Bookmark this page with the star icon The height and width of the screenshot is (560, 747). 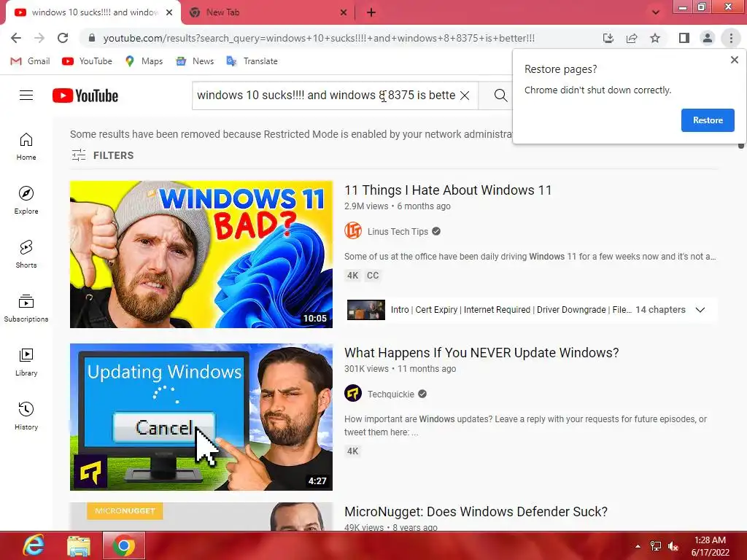click(655, 38)
